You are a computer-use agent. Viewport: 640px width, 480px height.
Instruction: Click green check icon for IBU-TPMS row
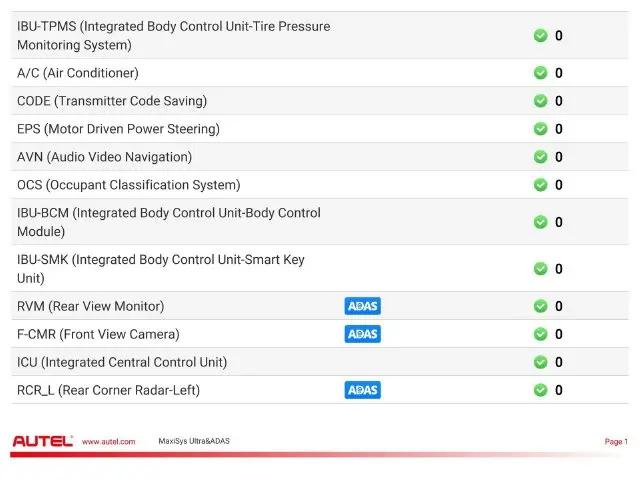point(540,36)
